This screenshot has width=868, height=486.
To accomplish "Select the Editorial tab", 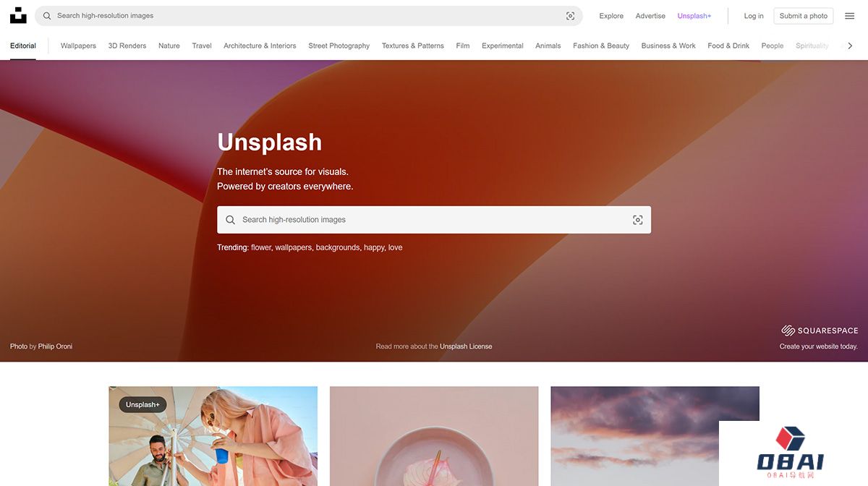I will pyautogui.click(x=23, y=46).
